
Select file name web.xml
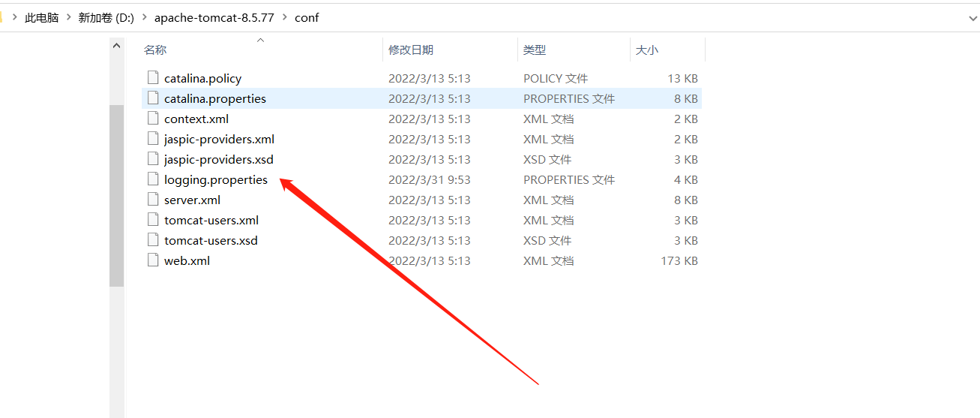point(187,260)
